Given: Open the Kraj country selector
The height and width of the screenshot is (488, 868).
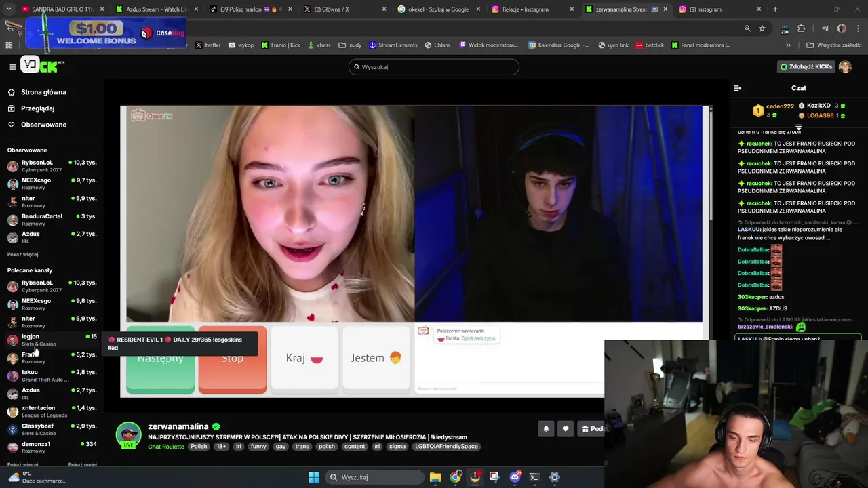Looking at the screenshot, I should point(304,358).
